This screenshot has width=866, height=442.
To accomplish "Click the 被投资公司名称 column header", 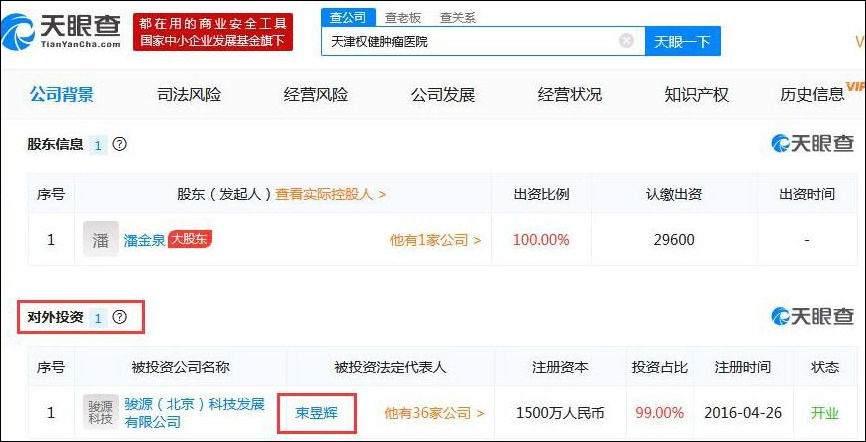I will 181,367.
